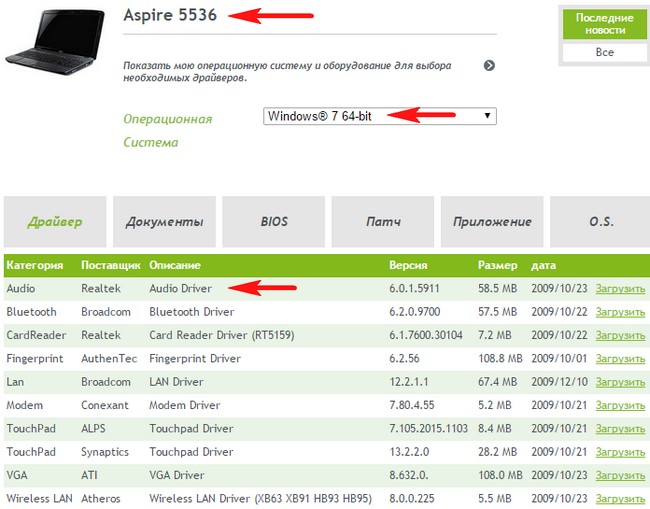
Task: Open the Приложение tab
Action: point(492,221)
